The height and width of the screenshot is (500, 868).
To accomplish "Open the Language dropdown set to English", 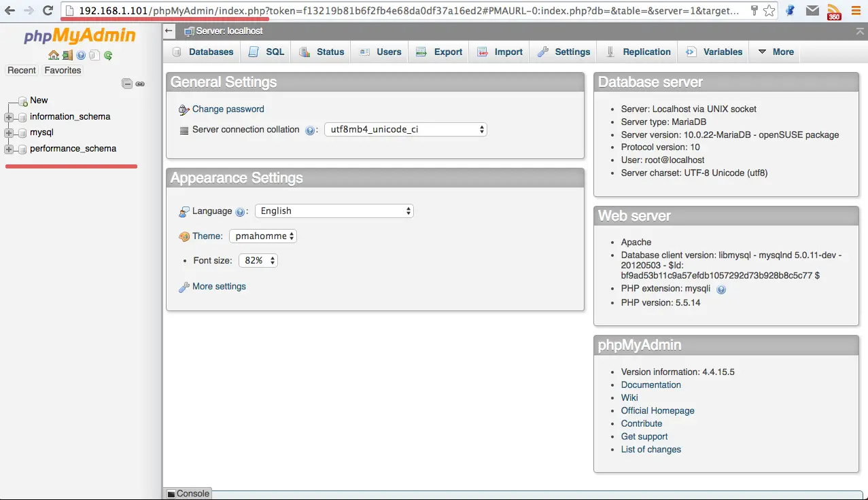I will 334,211.
